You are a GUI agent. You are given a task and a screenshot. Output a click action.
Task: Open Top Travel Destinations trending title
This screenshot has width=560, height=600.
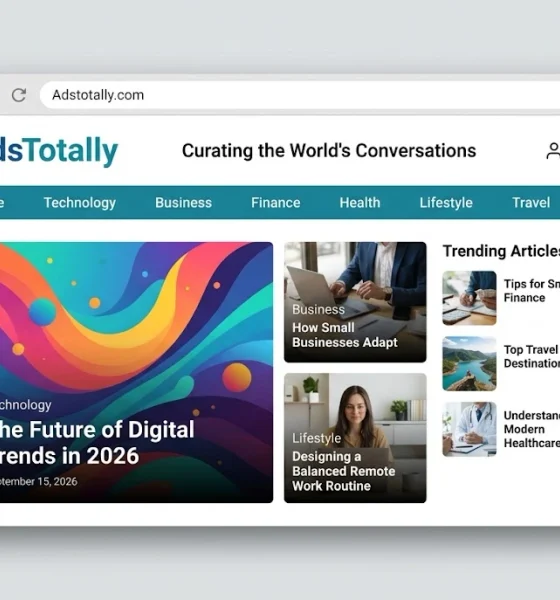coord(532,356)
